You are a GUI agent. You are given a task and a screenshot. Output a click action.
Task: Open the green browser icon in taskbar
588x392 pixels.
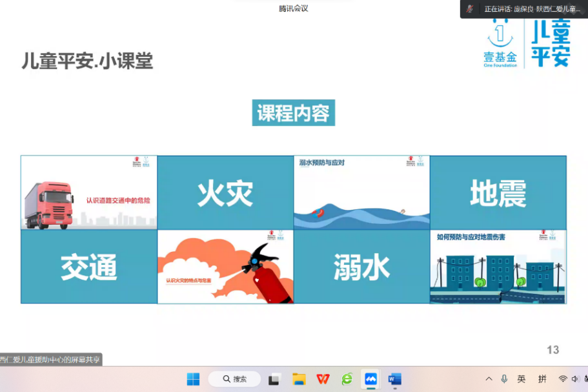[347, 379]
